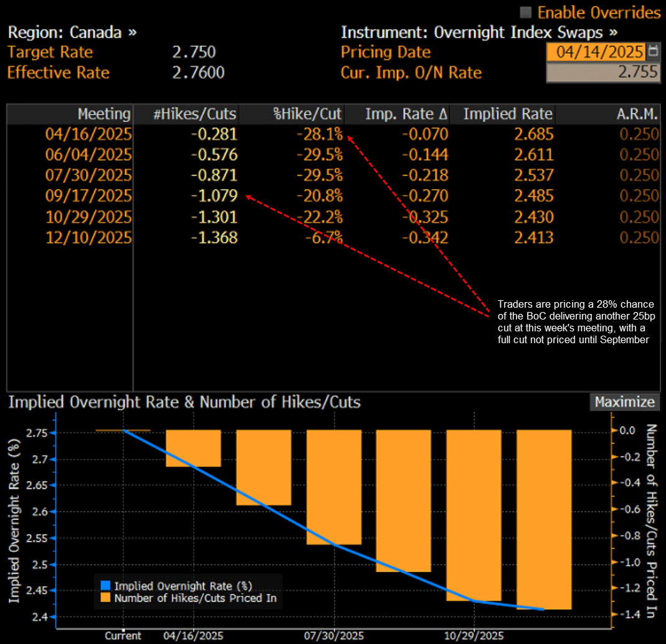Click the -1.368 hikes/cuts value
Viewport: 666px width, 644px height.
[214, 237]
